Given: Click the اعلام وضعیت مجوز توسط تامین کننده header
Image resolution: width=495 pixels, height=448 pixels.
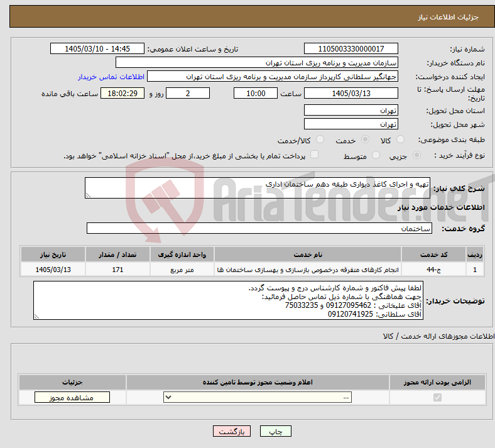Looking at the screenshot, I should tap(258, 382).
